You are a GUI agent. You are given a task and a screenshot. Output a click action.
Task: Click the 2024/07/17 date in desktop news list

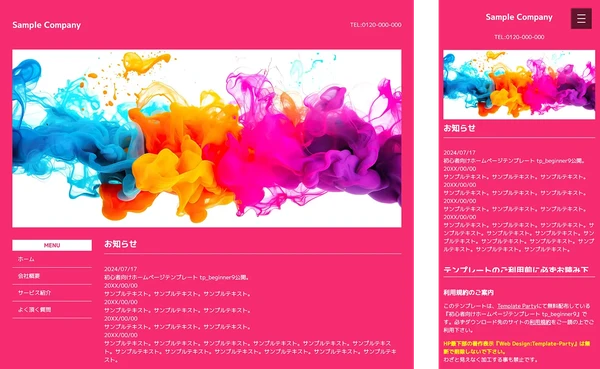[121, 269]
